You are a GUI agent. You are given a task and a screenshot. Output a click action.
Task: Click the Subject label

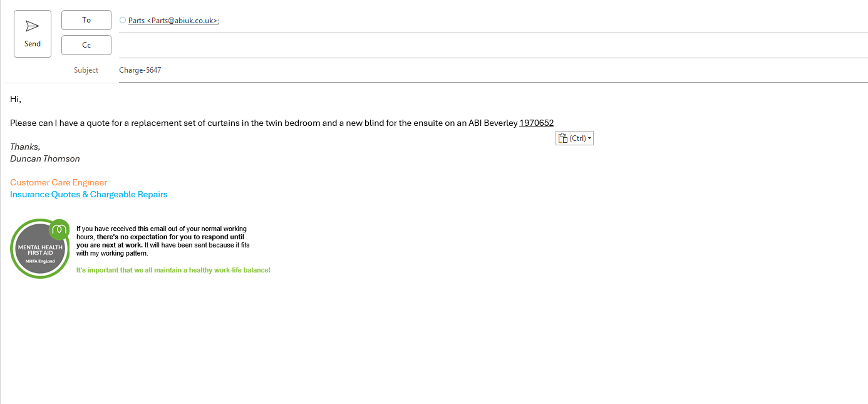click(x=86, y=70)
